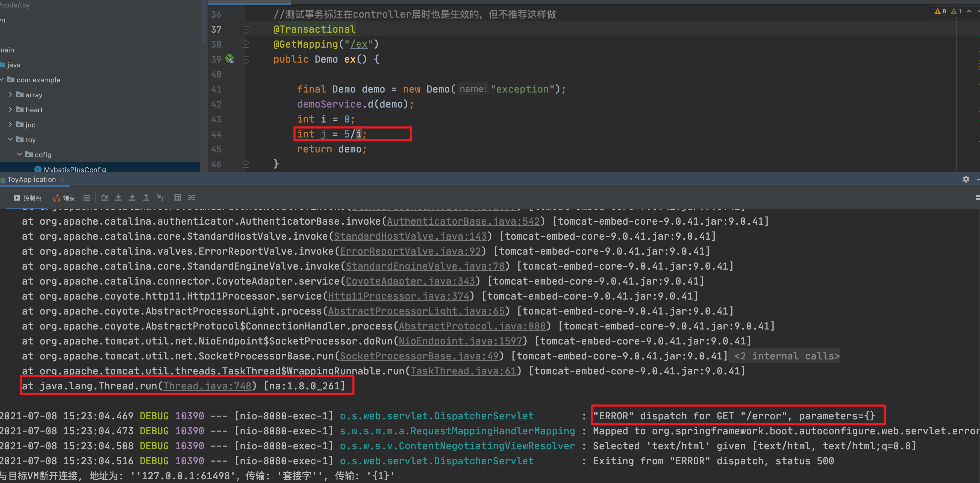Select the green run icon beside line 39
This screenshot has width=980, height=483.
(x=230, y=59)
